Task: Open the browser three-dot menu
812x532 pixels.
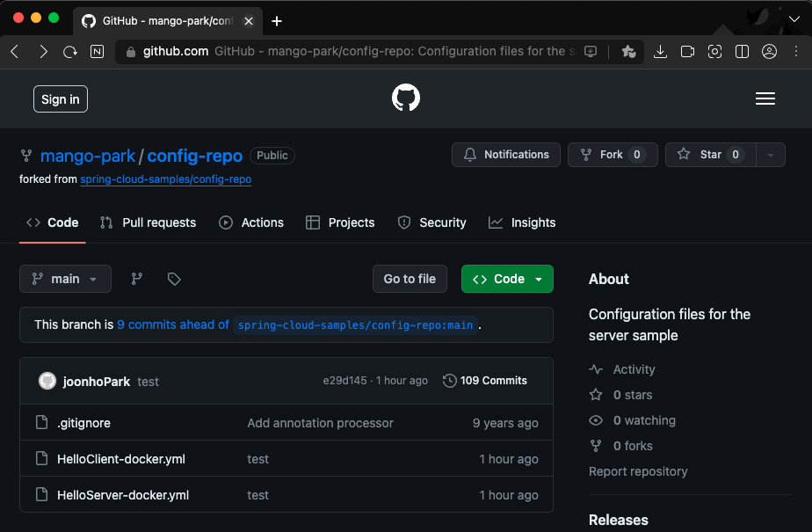Action: [x=796, y=51]
